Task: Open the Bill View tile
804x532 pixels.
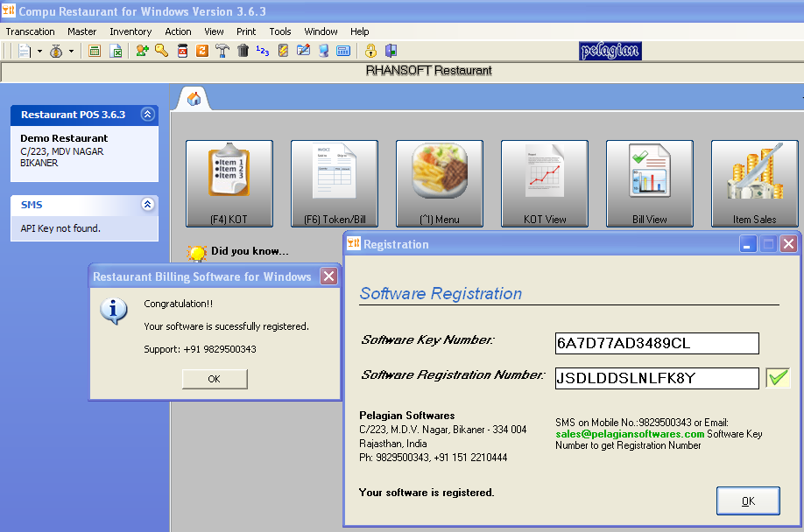Action: [x=650, y=184]
